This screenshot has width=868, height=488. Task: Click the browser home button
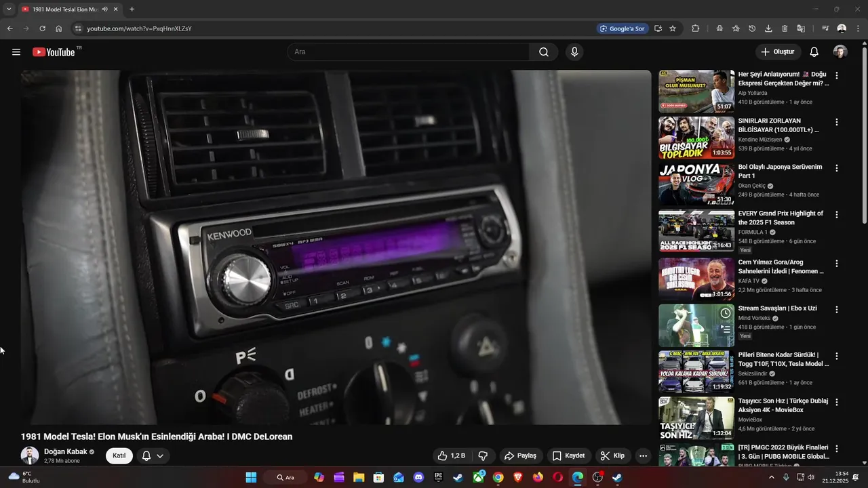(59, 28)
